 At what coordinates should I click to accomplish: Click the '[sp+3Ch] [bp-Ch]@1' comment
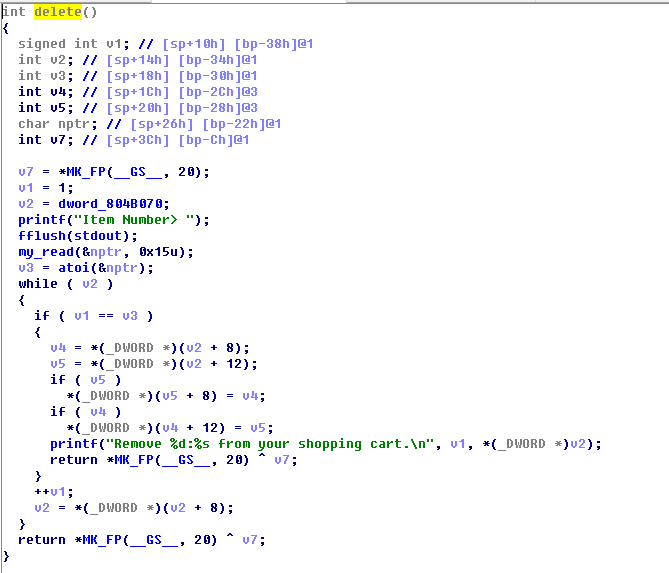coord(177,140)
